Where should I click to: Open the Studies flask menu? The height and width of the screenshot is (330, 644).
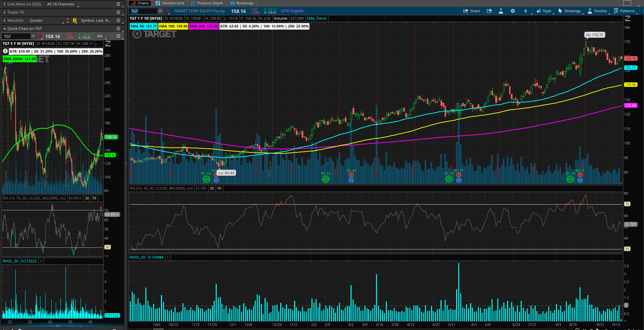tap(598, 11)
